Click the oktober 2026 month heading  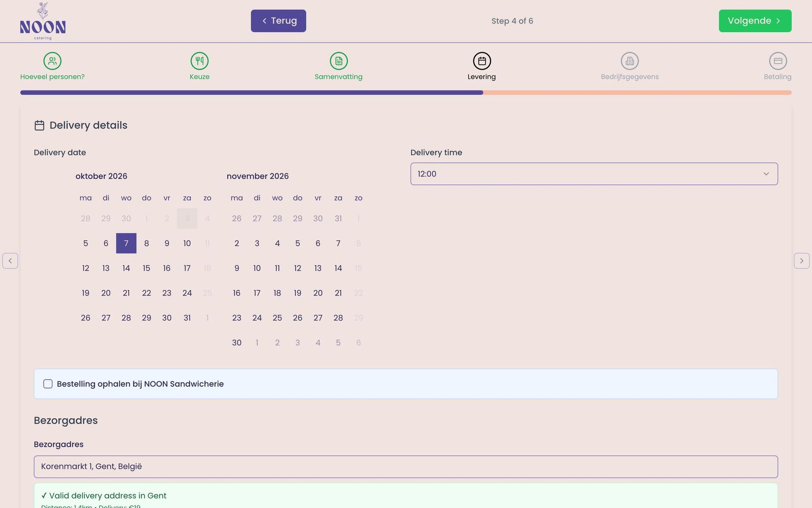point(101,176)
